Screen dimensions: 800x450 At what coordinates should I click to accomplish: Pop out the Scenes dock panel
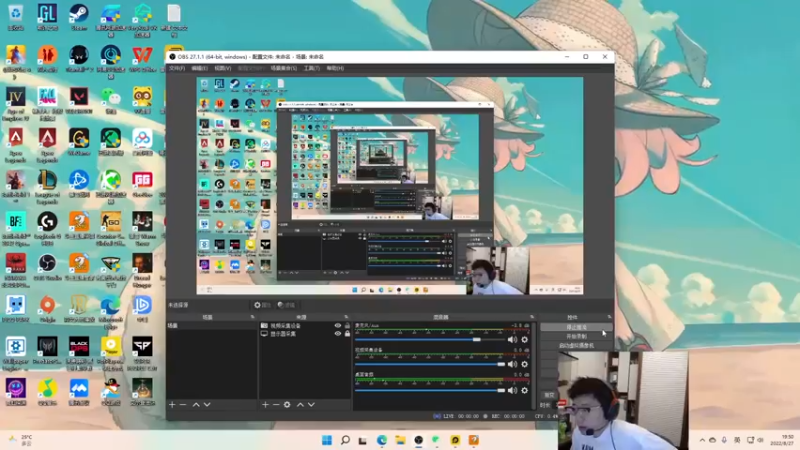(253, 317)
